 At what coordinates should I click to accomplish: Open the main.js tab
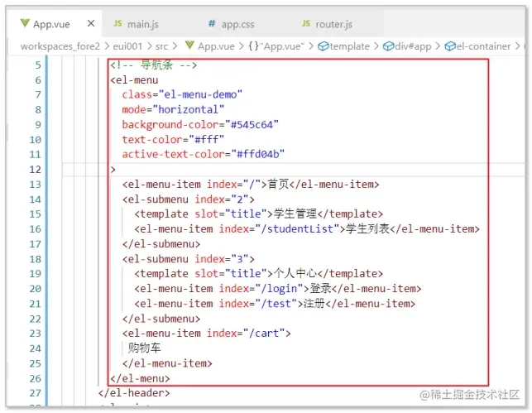(142, 24)
